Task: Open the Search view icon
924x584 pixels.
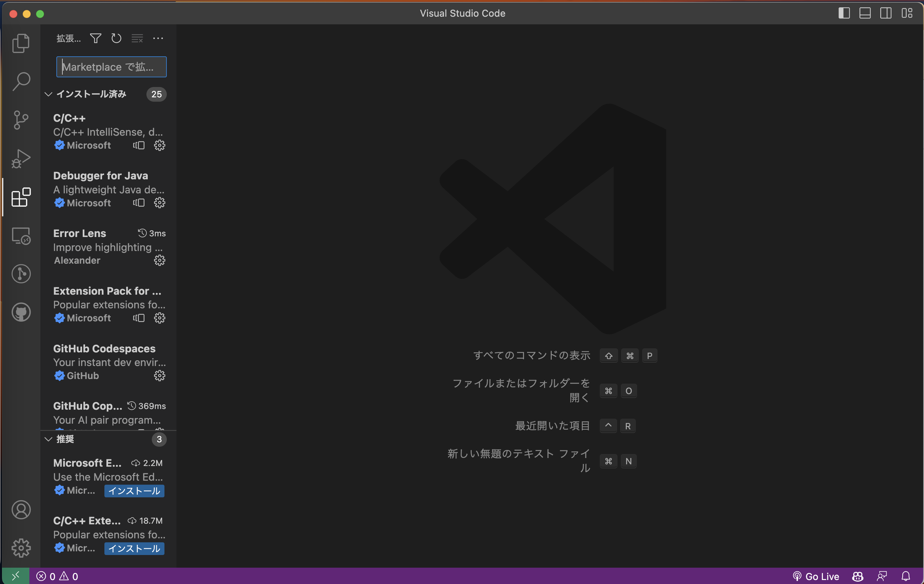Action: coord(21,81)
